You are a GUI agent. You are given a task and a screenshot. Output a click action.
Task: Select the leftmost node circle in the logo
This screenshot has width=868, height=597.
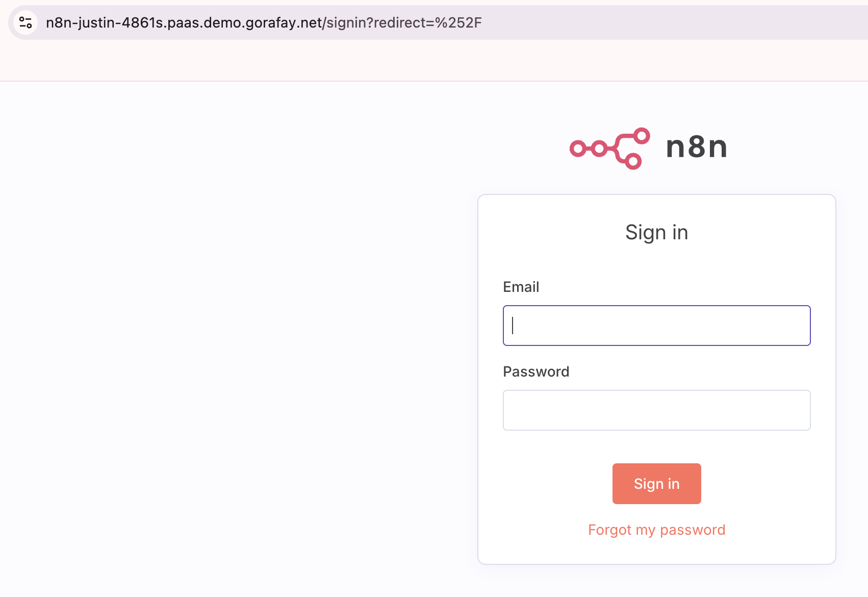point(579,147)
